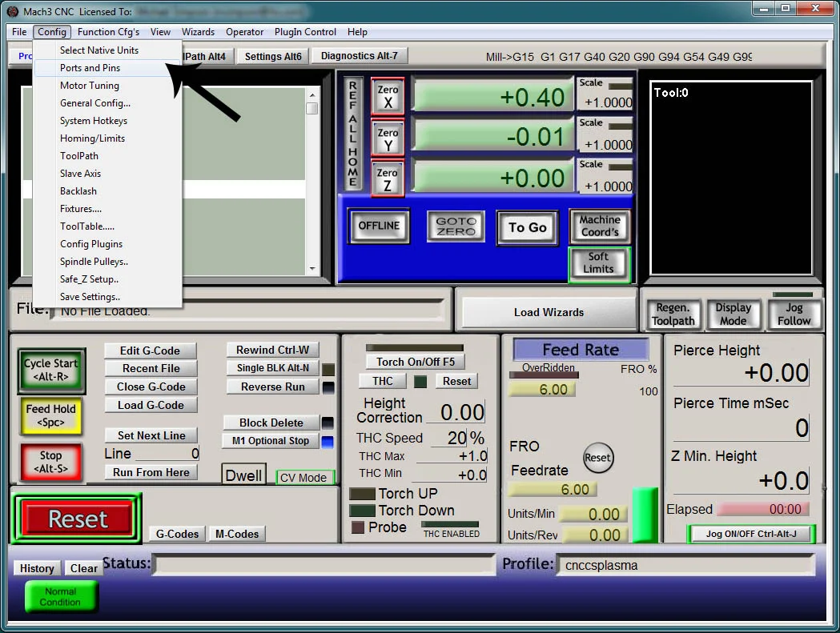The height and width of the screenshot is (633, 840).
Task: Click Load Wizards button
Action: 549,312
